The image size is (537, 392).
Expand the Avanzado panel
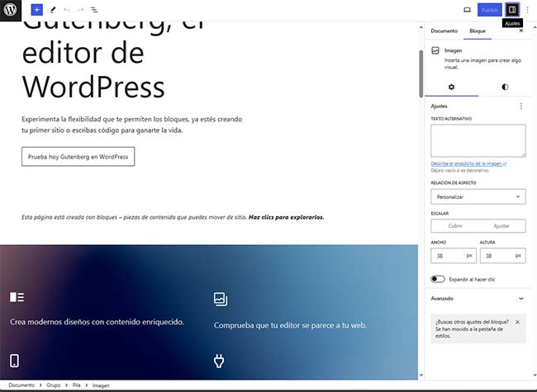478,298
